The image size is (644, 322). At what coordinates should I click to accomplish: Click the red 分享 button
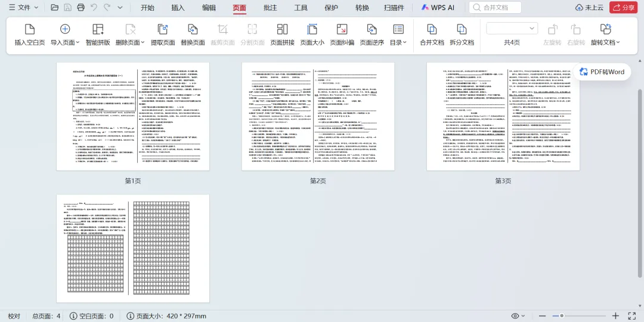point(624,7)
